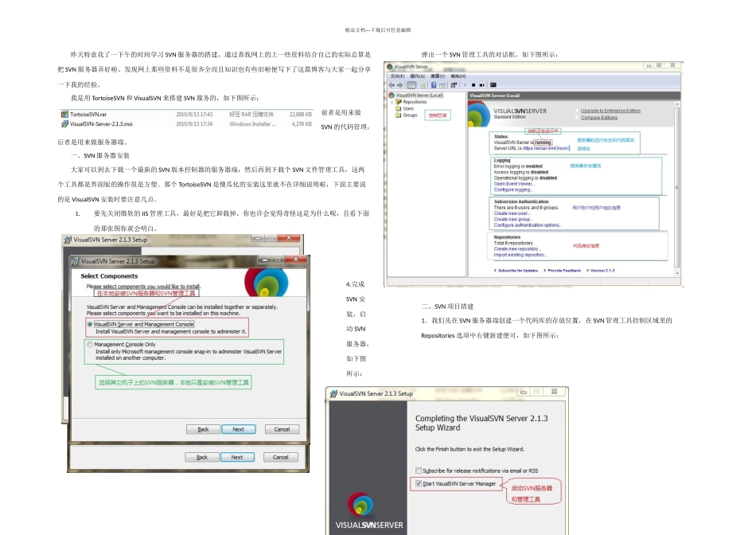Click scrollbar down arrow in VisualSVN Server pane

point(677,273)
